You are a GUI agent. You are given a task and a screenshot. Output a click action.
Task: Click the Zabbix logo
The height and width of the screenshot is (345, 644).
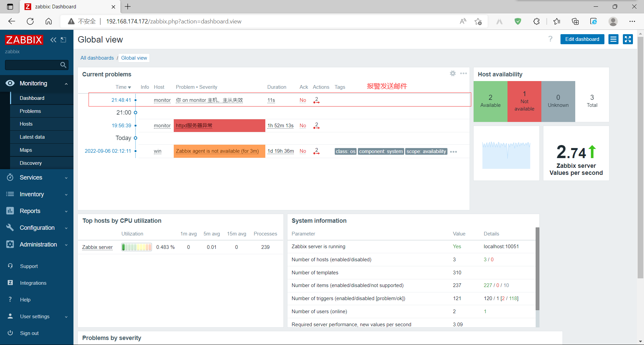coord(24,40)
